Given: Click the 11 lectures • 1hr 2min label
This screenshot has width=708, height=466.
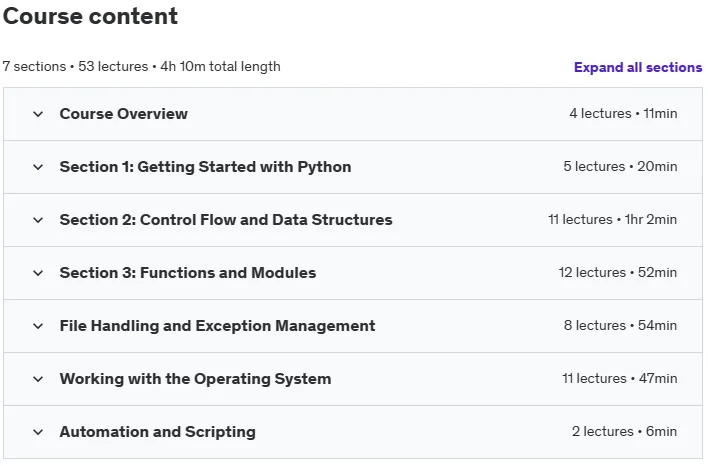Looking at the screenshot, I should pyautogui.click(x=612, y=219).
